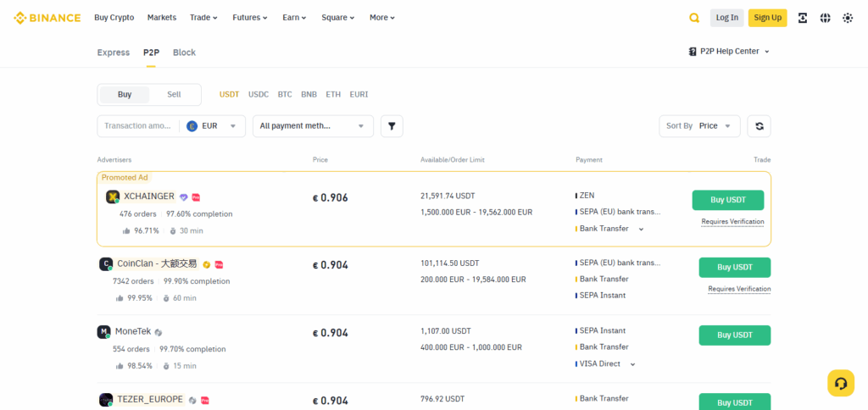The width and height of the screenshot is (868, 410).
Task: Click TEZER_EUROPE gray verified badge
Action: coord(192,400)
